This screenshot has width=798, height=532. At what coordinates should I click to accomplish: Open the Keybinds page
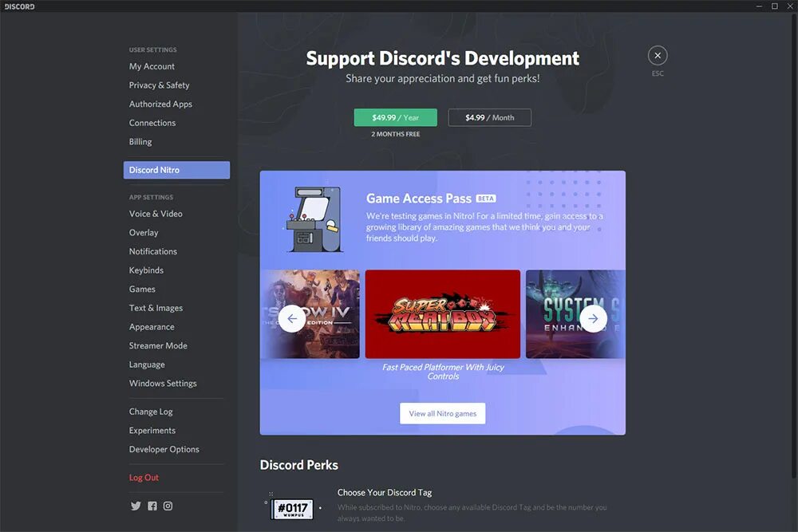(146, 270)
